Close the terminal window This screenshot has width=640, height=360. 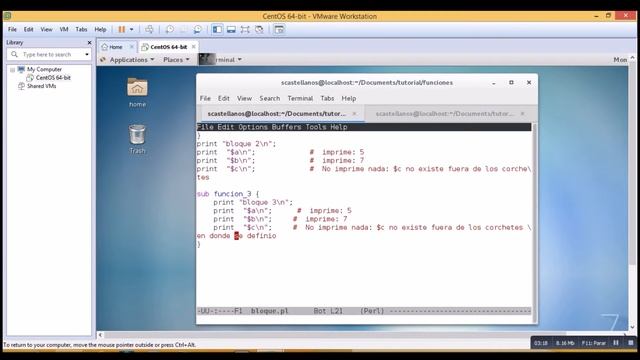click(529, 82)
